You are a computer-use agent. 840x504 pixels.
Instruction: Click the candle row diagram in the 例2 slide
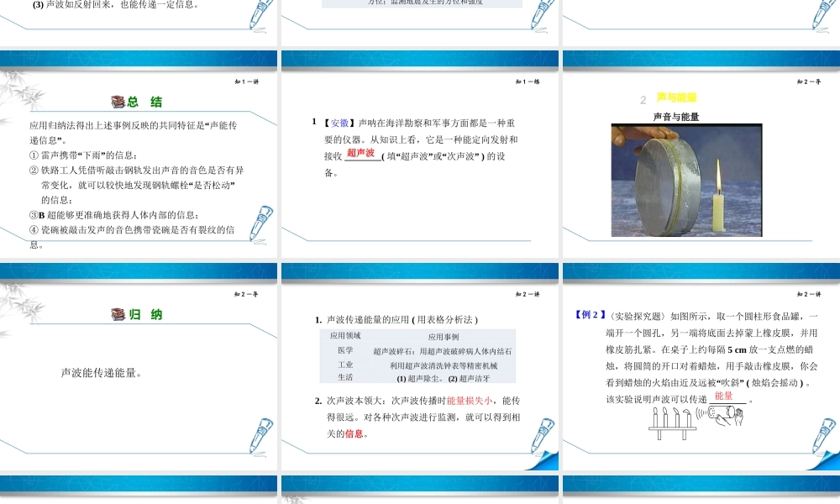pyautogui.click(x=696, y=423)
